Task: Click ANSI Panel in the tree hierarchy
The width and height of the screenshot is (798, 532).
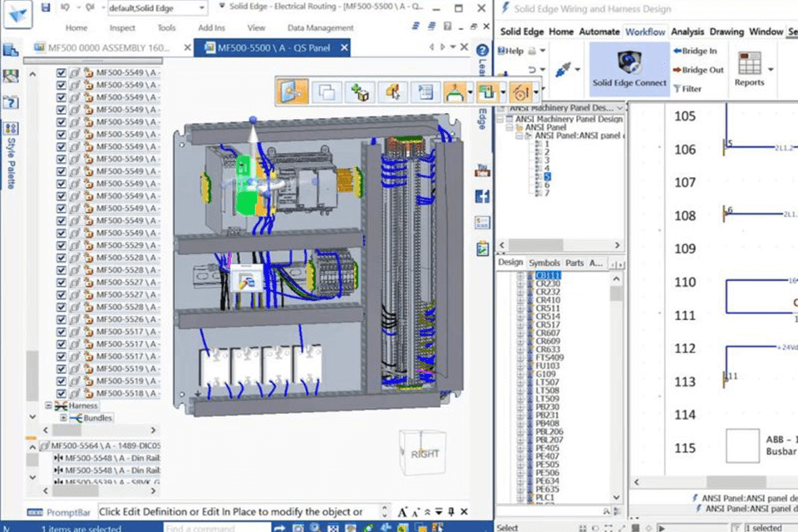Action: (x=547, y=127)
